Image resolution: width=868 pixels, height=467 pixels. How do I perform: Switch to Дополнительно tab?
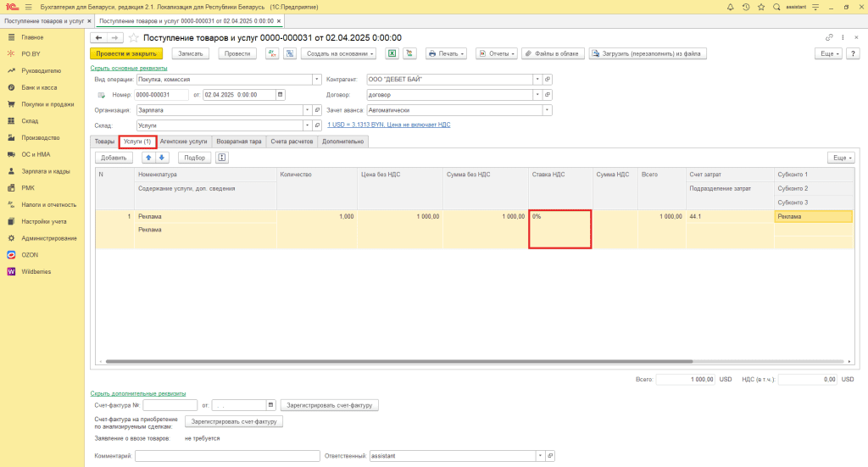[x=342, y=142]
